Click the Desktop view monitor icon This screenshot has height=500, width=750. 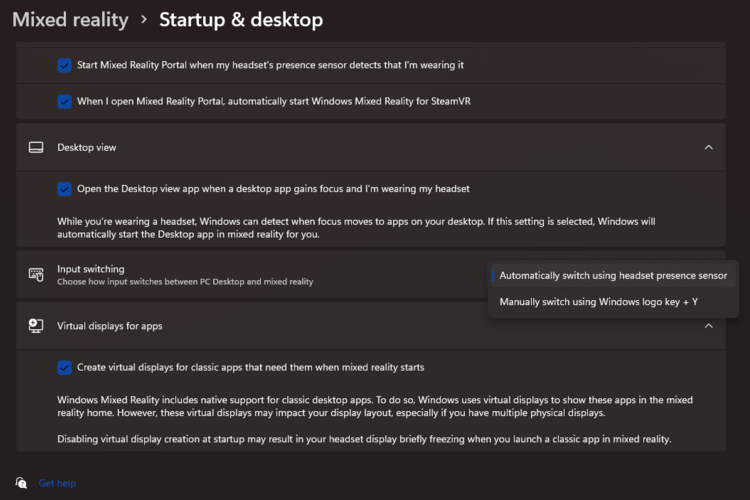coord(36,147)
